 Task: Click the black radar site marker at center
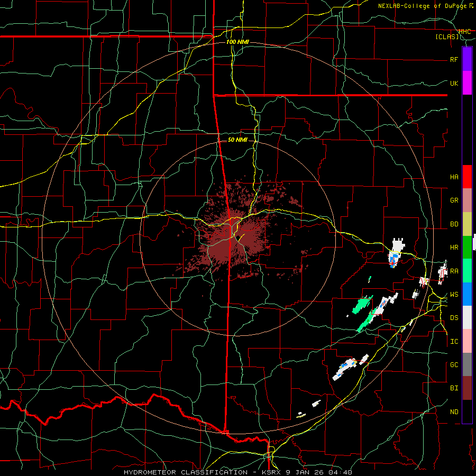239,237
